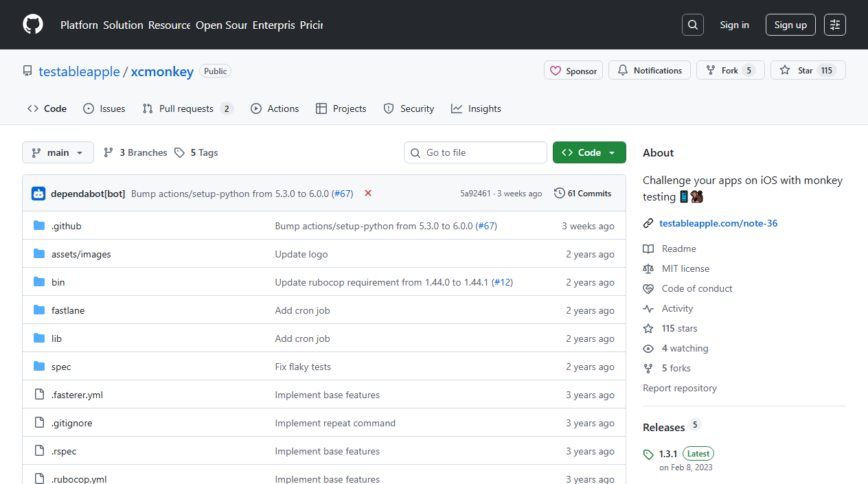Open the xcmonkey repository link
The width and height of the screenshot is (868, 484).
tap(162, 71)
